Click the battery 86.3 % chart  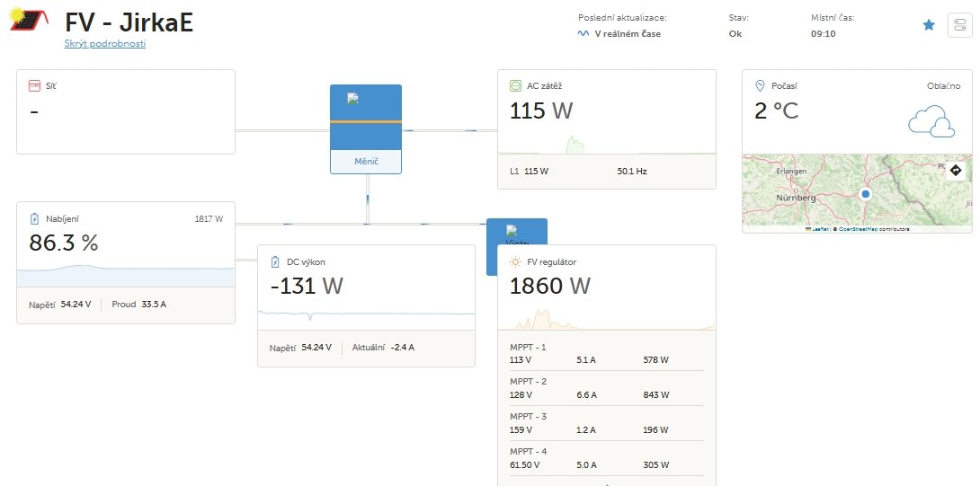click(x=126, y=276)
